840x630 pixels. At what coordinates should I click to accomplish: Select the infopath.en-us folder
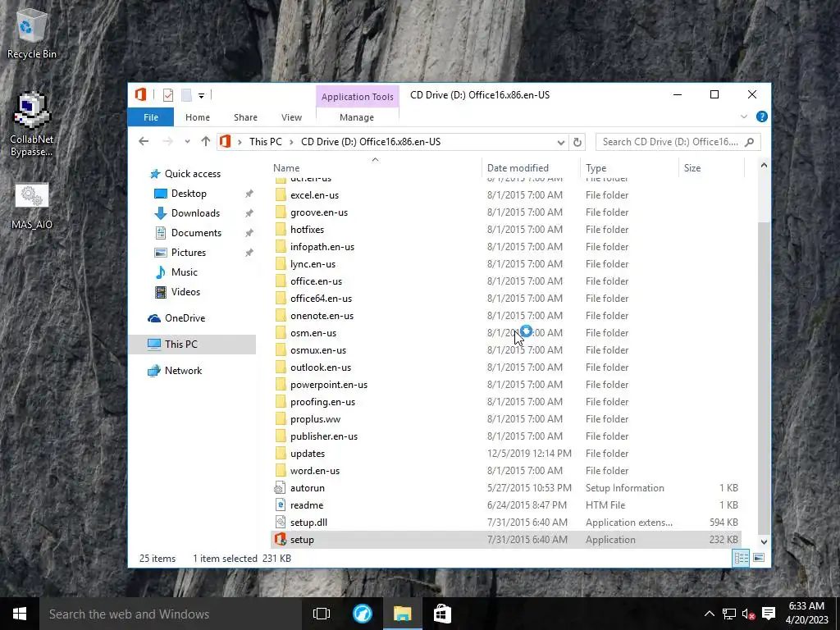[322, 247]
